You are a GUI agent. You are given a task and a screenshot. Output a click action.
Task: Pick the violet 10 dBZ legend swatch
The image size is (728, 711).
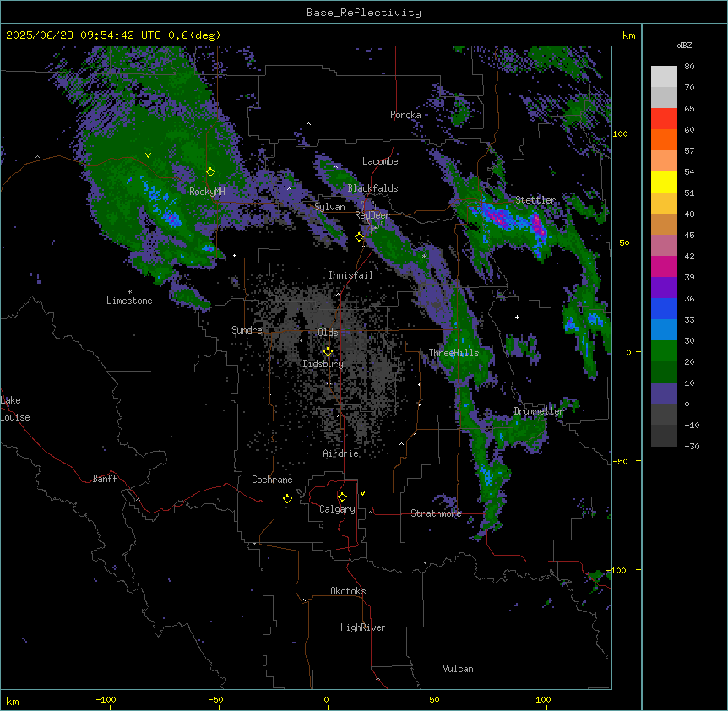click(664, 393)
